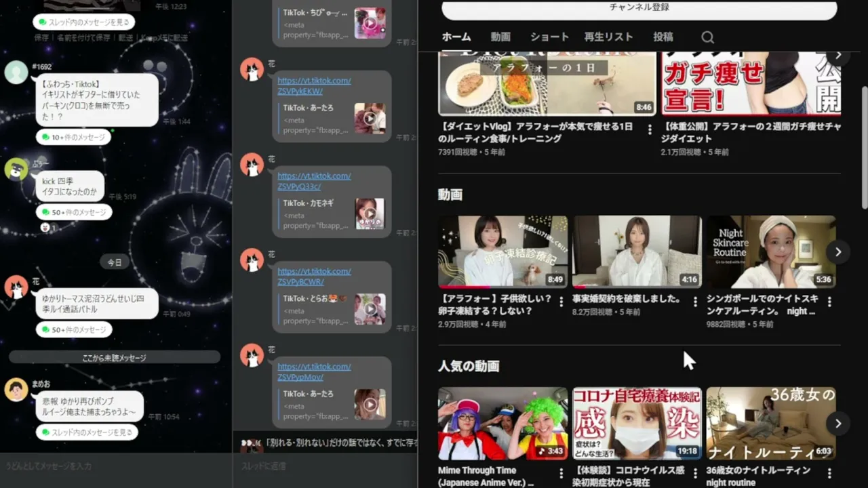The height and width of the screenshot is (488, 868).
Task: Open the three-dot menu for Mime Through Time
Action: coord(561,473)
